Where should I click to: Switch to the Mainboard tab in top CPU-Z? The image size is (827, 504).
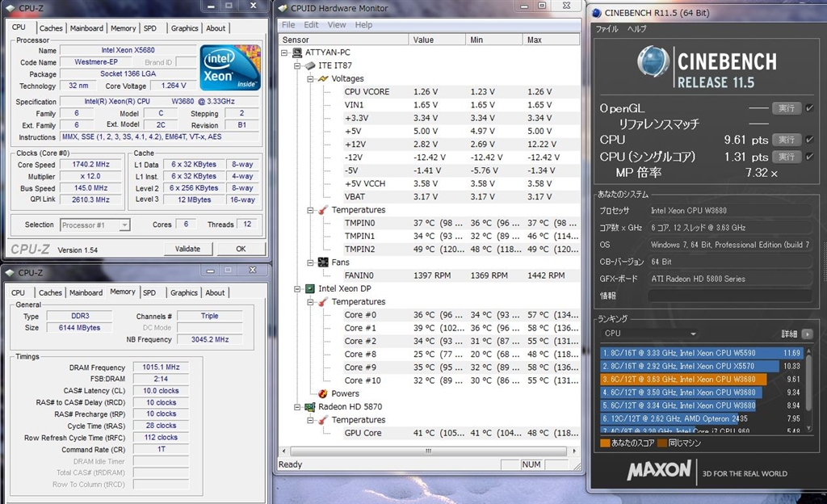(x=86, y=28)
